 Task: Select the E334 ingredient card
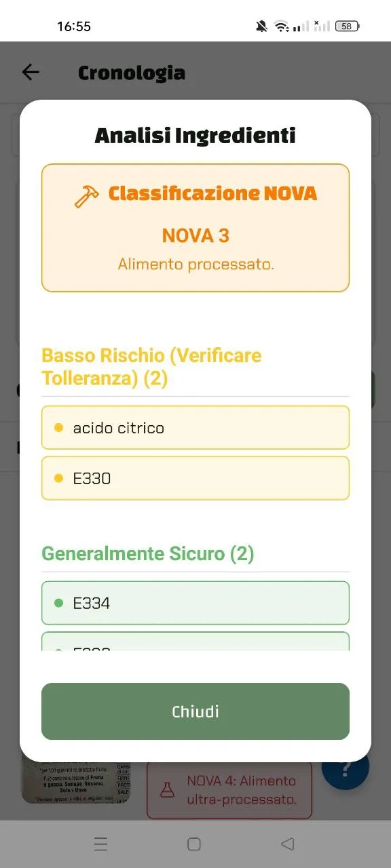point(195,602)
